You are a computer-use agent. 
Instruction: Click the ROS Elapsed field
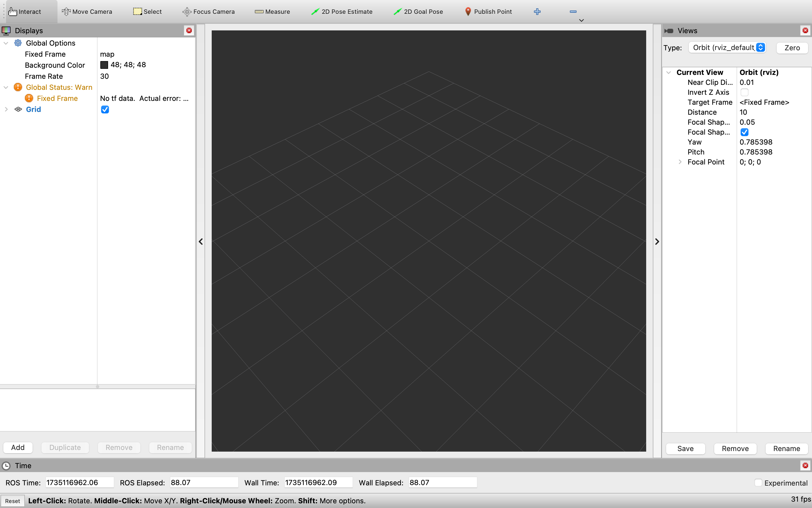coord(204,483)
